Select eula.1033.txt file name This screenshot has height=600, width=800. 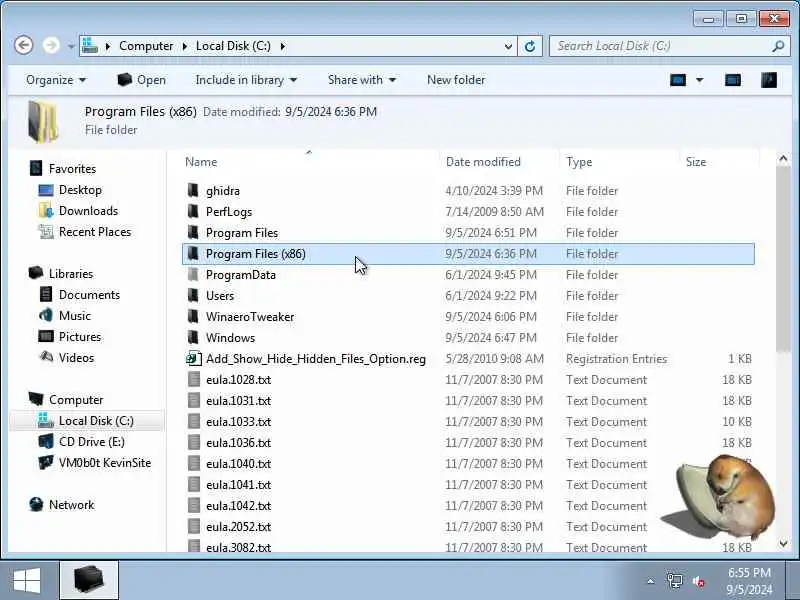pyautogui.click(x=238, y=422)
